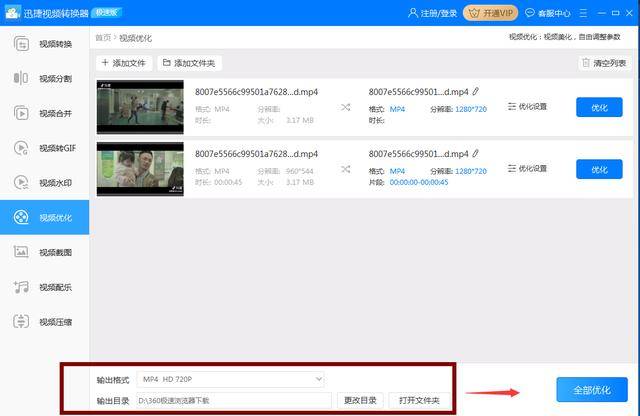Screen dimensions: 640x416
Task: Click the output directory path field
Action: tap(234, 400)
